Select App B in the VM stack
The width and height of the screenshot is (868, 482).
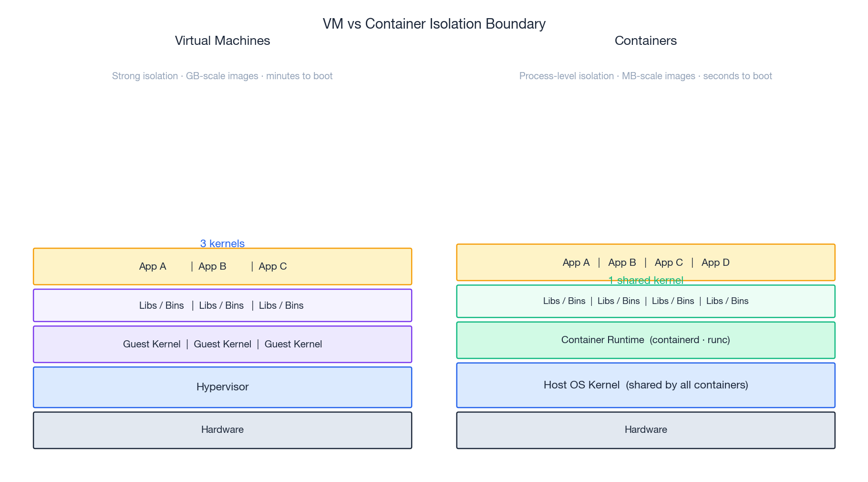[x=212, y=266]
